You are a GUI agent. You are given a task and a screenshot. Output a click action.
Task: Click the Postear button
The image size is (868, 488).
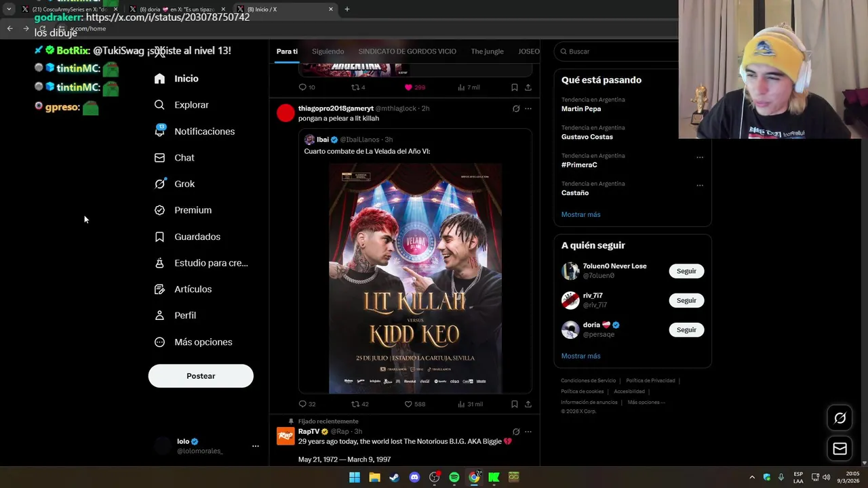(x=201, y=376)
